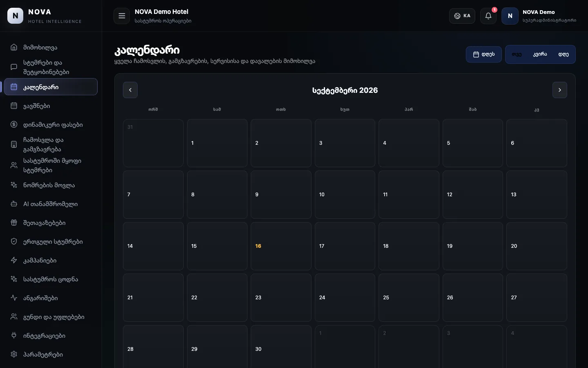
Task: Select highlighted day 16 in calendar
Action: click(281, 246)
